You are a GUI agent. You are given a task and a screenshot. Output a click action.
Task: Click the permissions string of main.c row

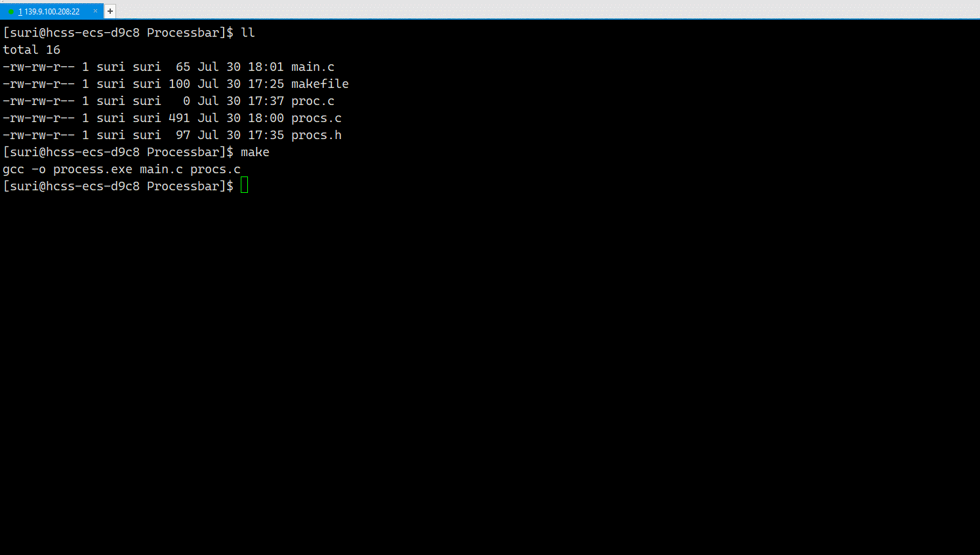point(39,67)
